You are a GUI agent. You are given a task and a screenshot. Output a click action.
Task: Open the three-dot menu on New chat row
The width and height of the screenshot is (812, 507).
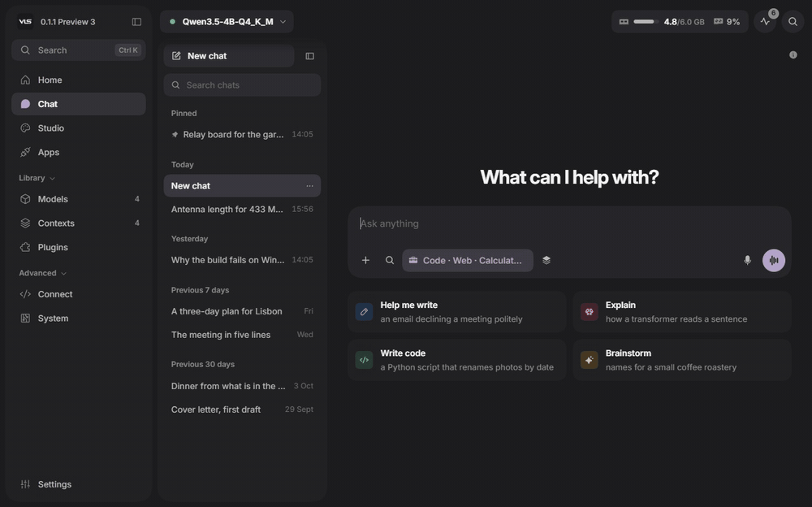tap(309, 186)
